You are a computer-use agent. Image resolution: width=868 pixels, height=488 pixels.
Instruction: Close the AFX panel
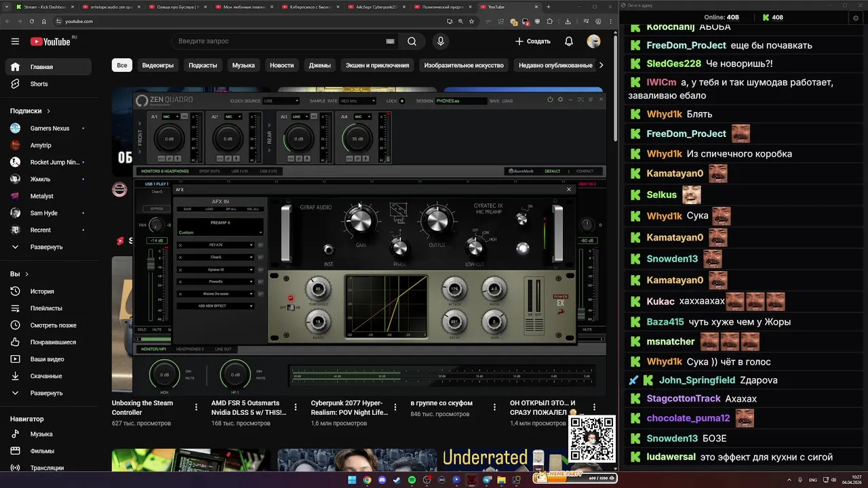pos(569,189)
